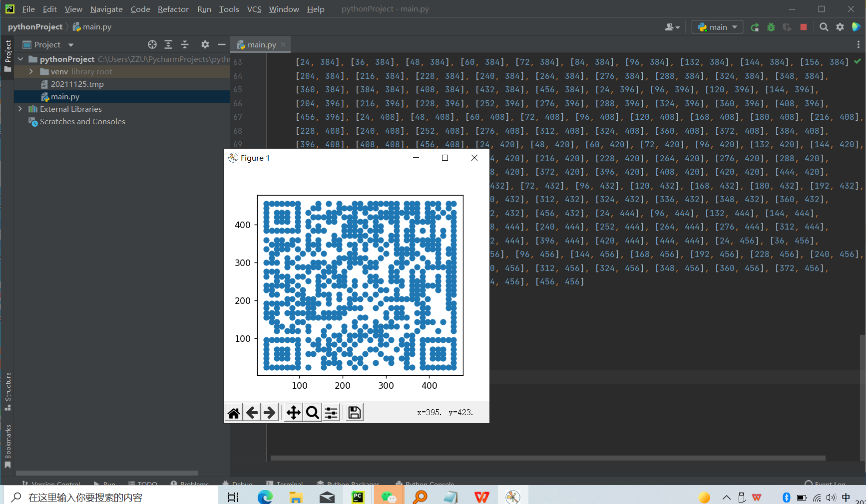Click the colorful JetBrains icon at toolbar end

coord(856,27)
